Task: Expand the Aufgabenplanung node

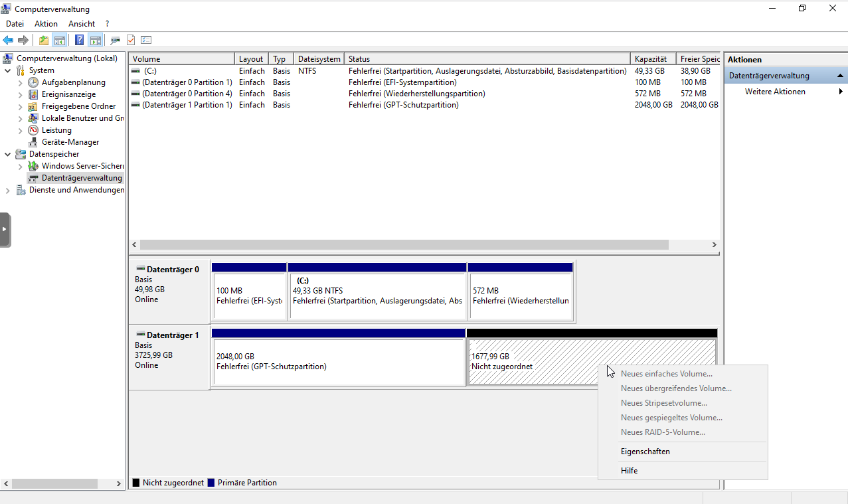Action: [x=21, y=82]
